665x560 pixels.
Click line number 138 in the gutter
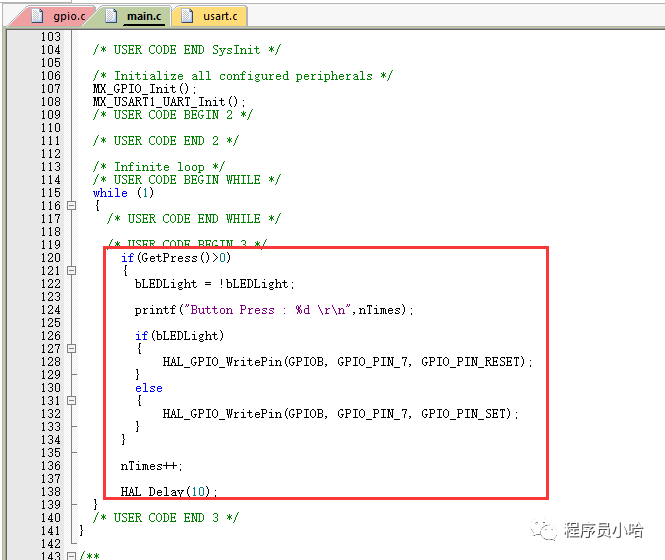50,492
